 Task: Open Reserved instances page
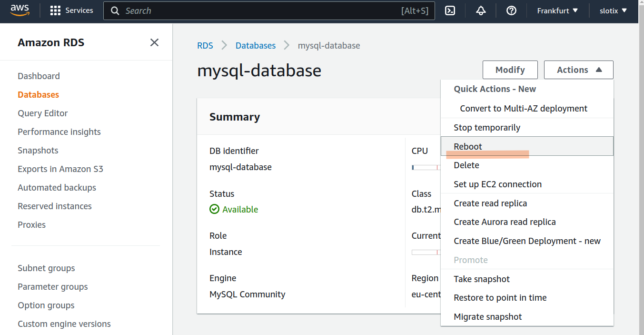55,206
